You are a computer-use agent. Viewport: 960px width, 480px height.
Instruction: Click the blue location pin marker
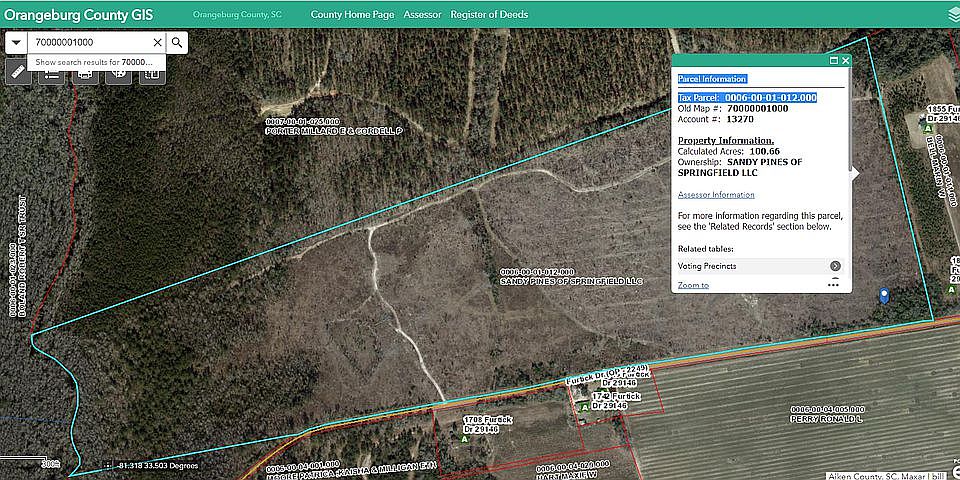883,295
